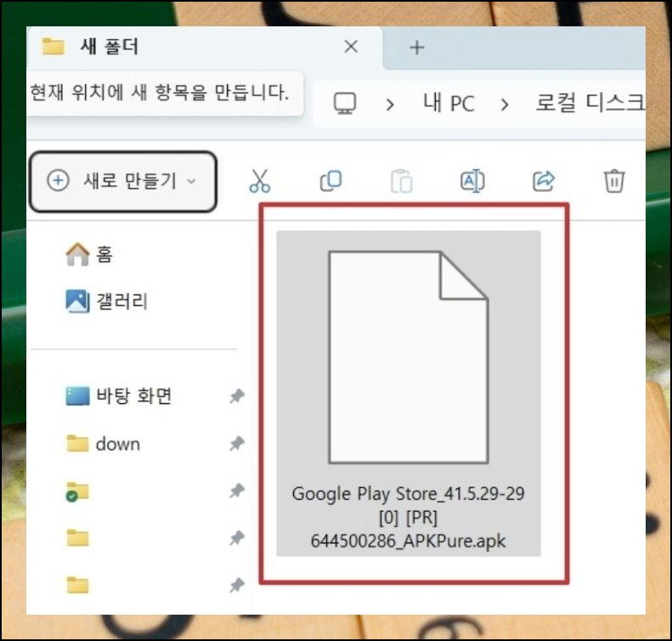Go to 로컬 디스크 in breadcrumb
The width and height of the screenshot is (672, 641).
click(x=590, y=103)
